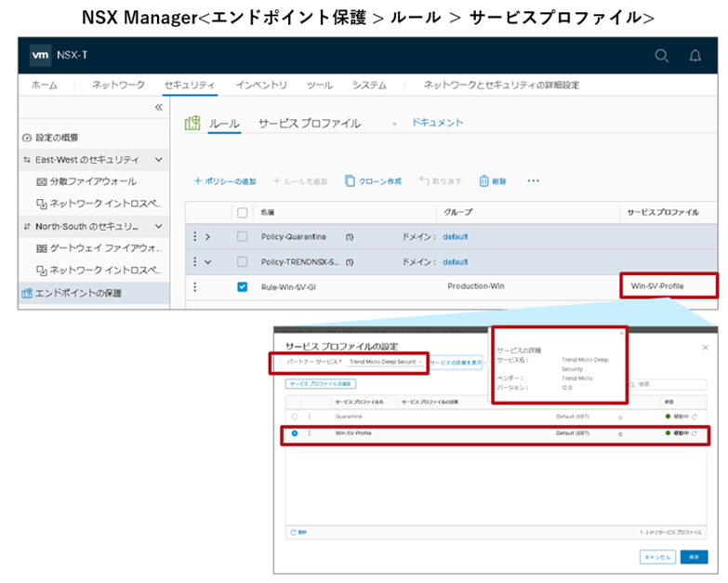Collapse the Policy-TRENDNSX-S row
The height and width of the screenshot is (583, 728).
pyautogui.click(x=207, y=262)
